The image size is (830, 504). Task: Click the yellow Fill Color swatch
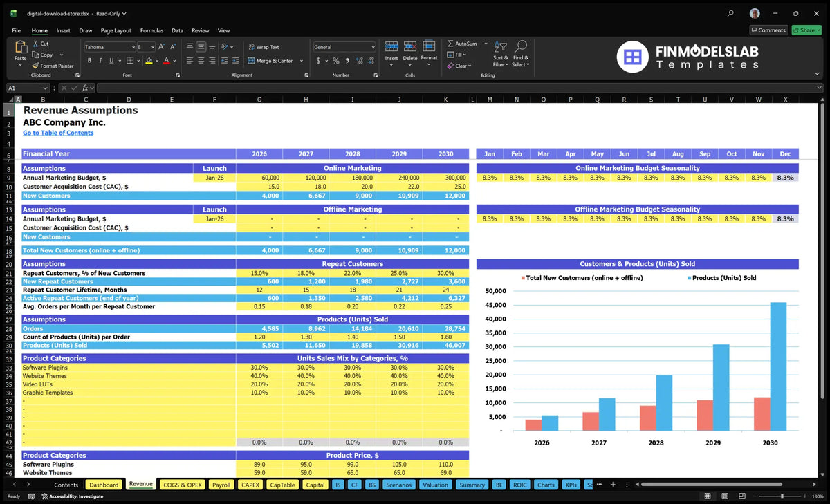tap(149, 61)
